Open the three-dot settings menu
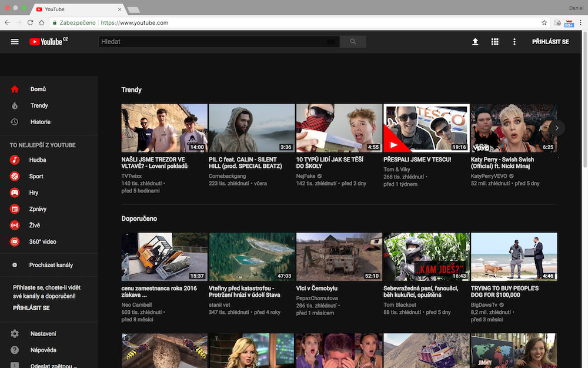 [x=514, y=42]
